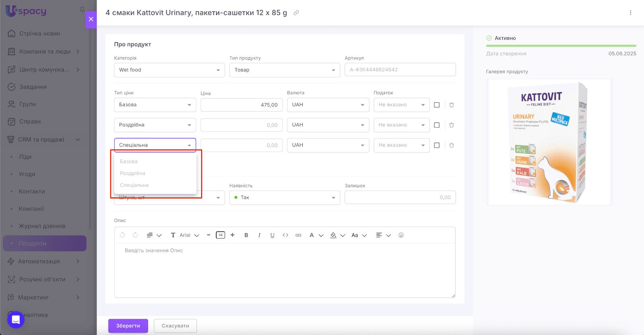Image resolution: width=644 pixels, height=335 pixels.
Task: Apply italic formatting in editor toolbar
Action: point(259,235)
